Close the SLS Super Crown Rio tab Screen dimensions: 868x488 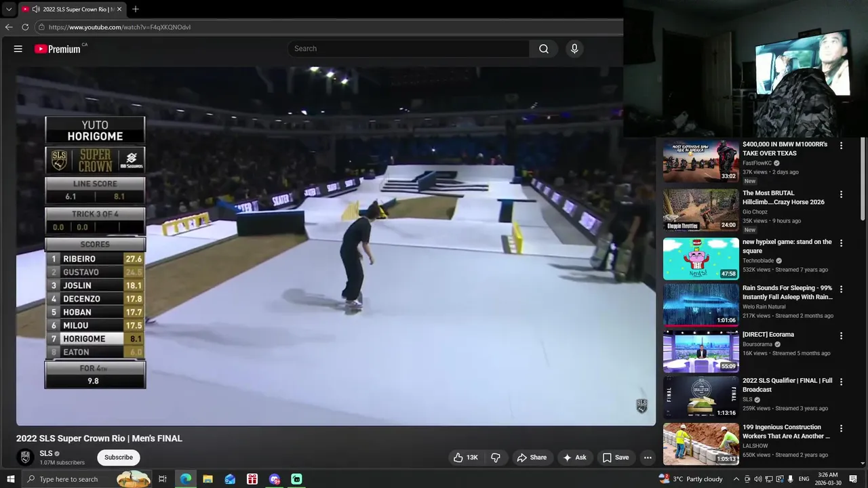pos(119,9)
